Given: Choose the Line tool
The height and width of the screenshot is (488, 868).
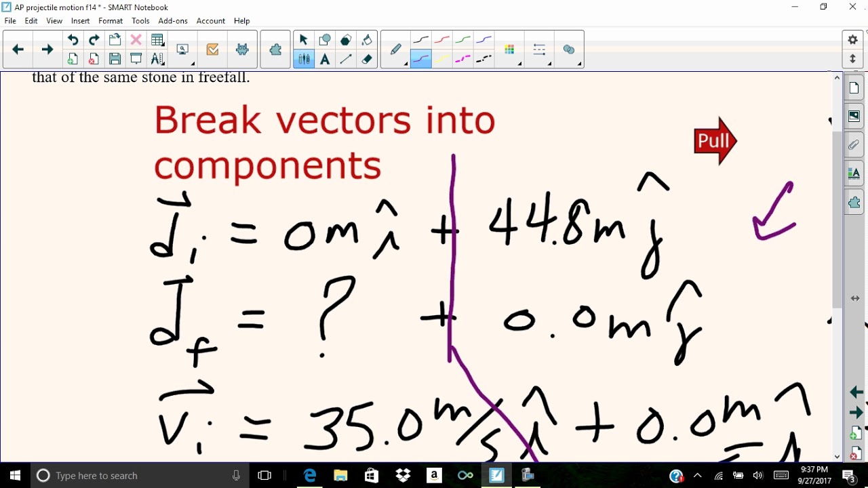Looking at the screenshot, I should [346, 59].
